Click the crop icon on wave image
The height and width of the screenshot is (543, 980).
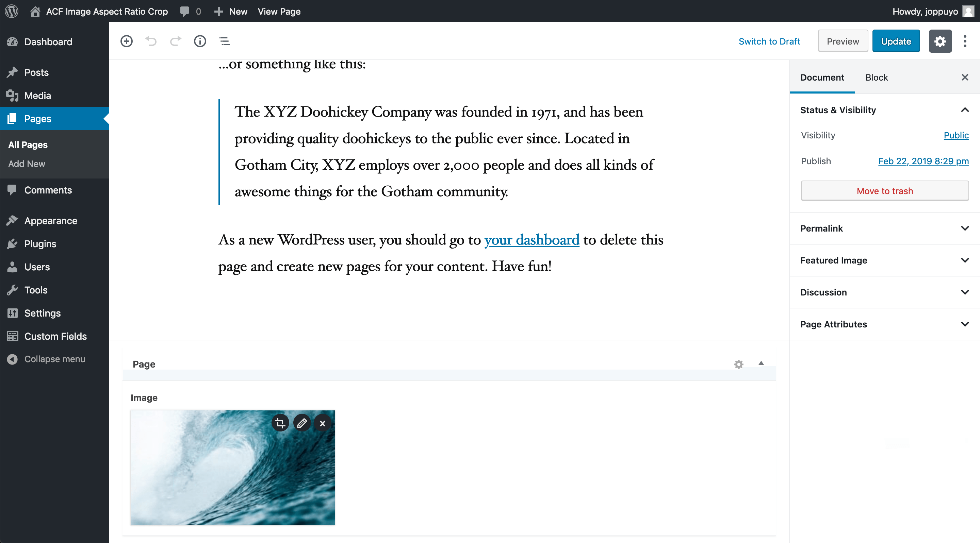click(280, 423)
